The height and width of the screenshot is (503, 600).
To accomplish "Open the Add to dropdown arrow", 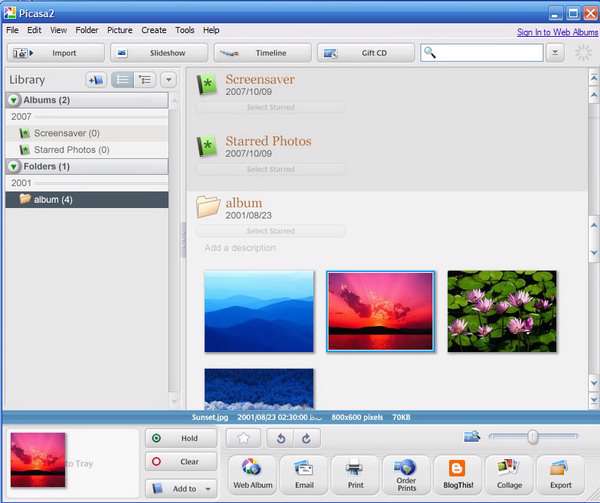I will coord(208,489).
